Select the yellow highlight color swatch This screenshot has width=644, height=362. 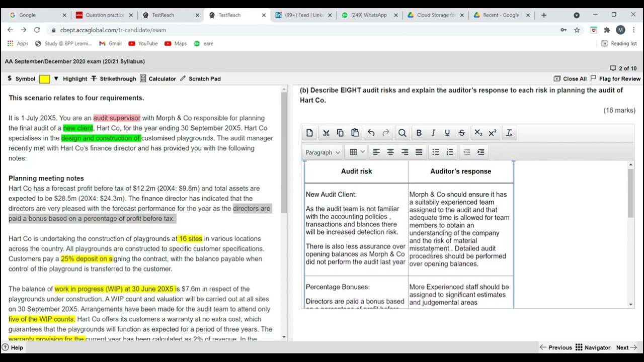click(x=44, y=79)
